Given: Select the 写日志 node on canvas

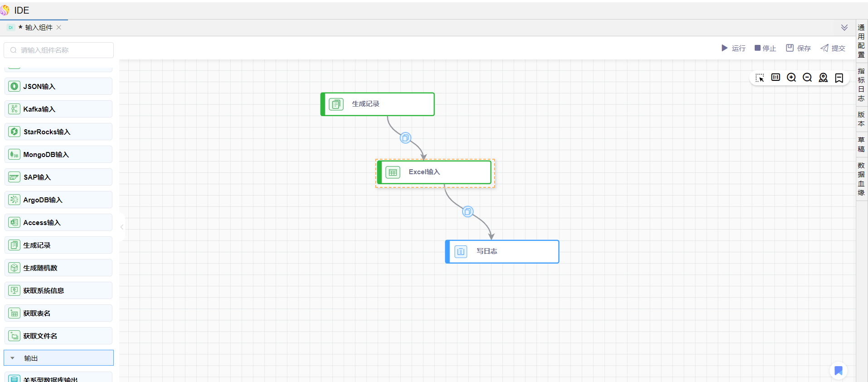Looking at the screenshot, I should (x=502, y=251).
